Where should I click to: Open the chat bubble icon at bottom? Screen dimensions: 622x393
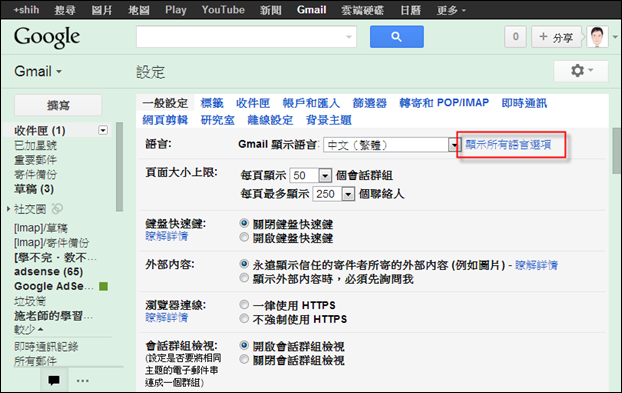coord(54,380)
